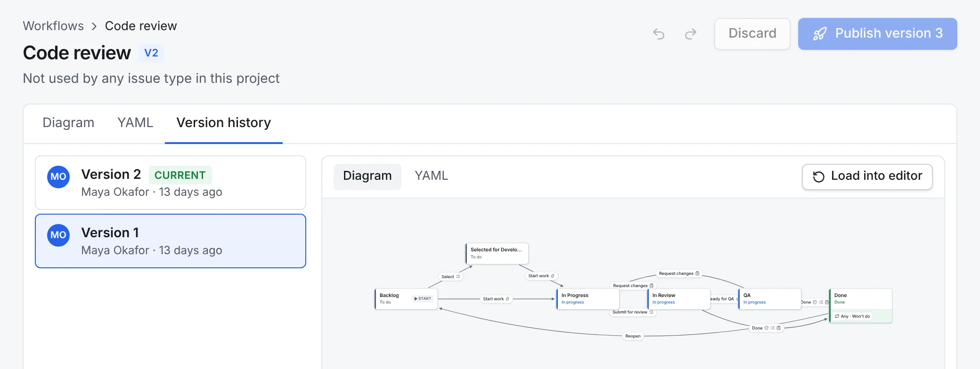Click the MO avatar on Version 2
Screen dimensions: 980x369
click(58, 177)
